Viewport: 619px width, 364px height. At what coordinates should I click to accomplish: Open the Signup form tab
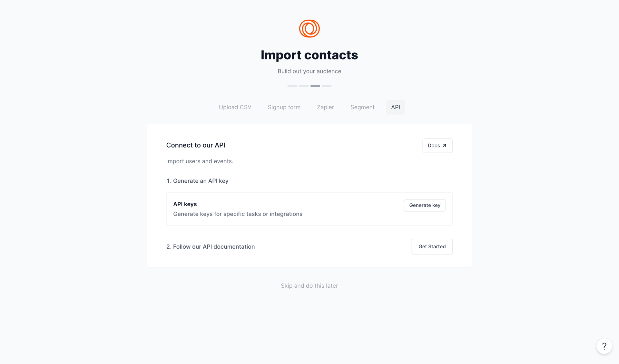pos(284,107)
